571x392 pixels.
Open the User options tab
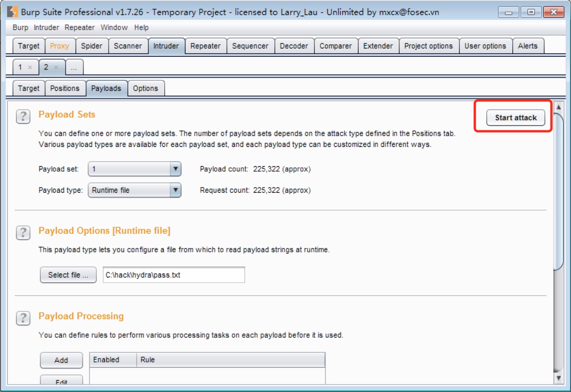point(485,46)
